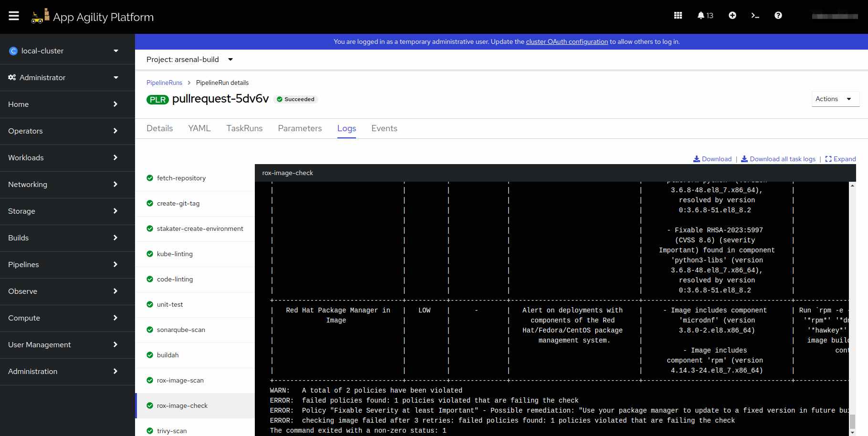Viewport: 868px width, 436px height.
Task: Open the navigation hamburger menu
Action: coord(13,15)
